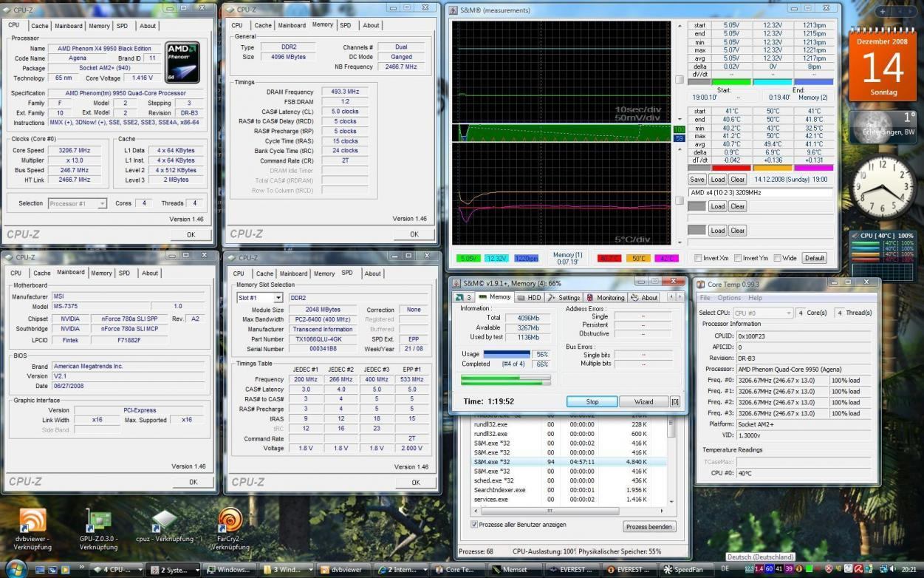
Task: Click Clear next to the Save button
Action: pos(737,179)
